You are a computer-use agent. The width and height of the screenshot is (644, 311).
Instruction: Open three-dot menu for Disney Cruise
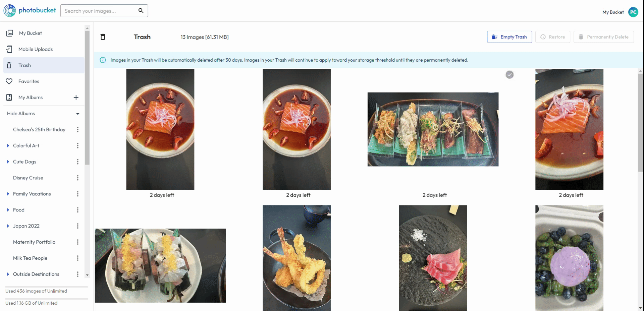(78, 178)
